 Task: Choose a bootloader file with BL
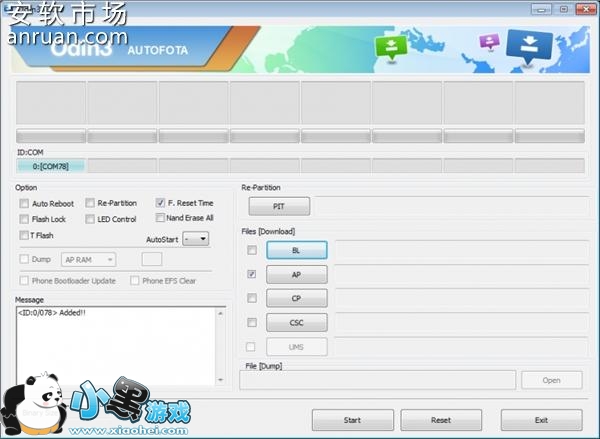pos(297,250)
